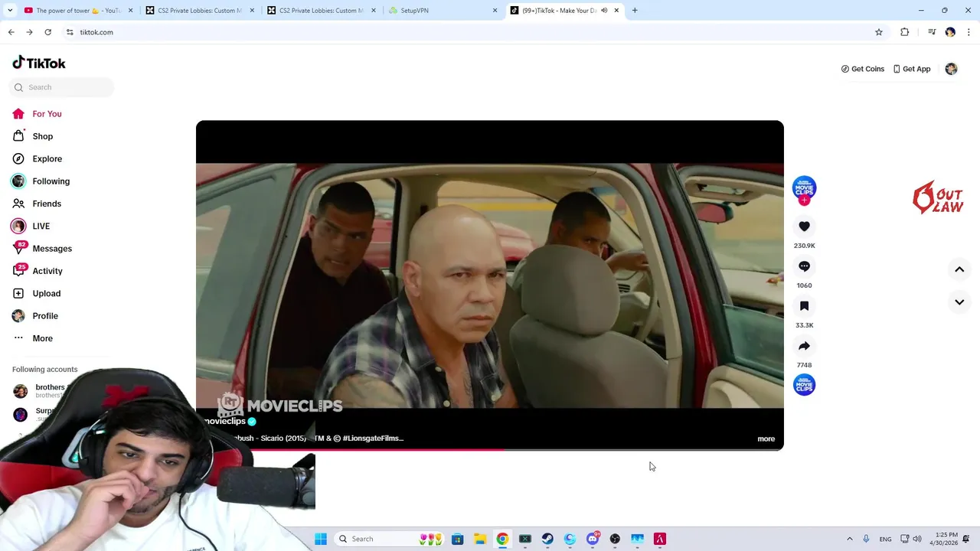
Task: Play or pause the Sicario video
Action: pyautogui.click(x=490, y=285)
